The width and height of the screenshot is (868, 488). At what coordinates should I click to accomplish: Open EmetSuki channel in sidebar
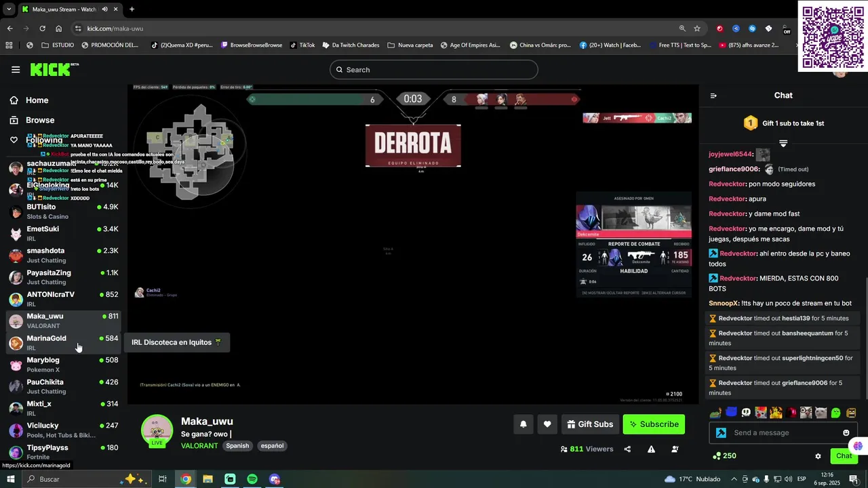[x=64, y=233]
